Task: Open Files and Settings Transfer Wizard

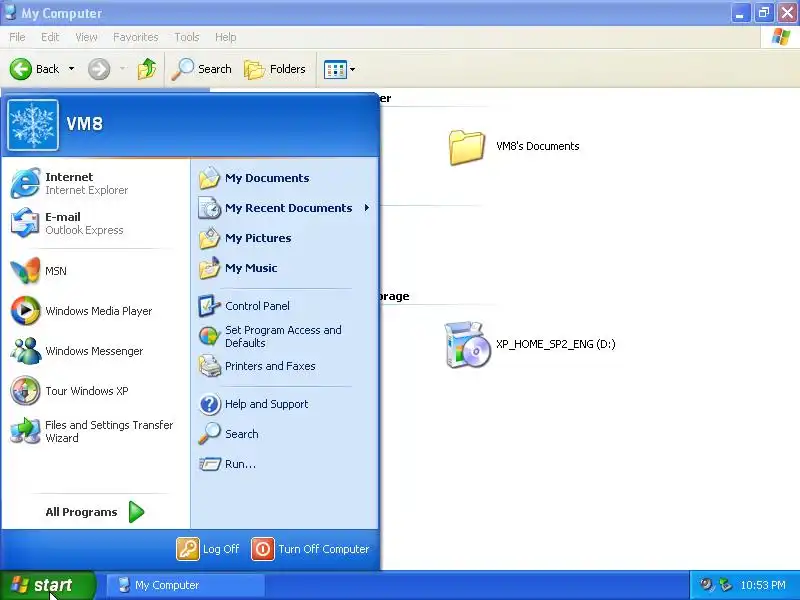Action: 95,431
